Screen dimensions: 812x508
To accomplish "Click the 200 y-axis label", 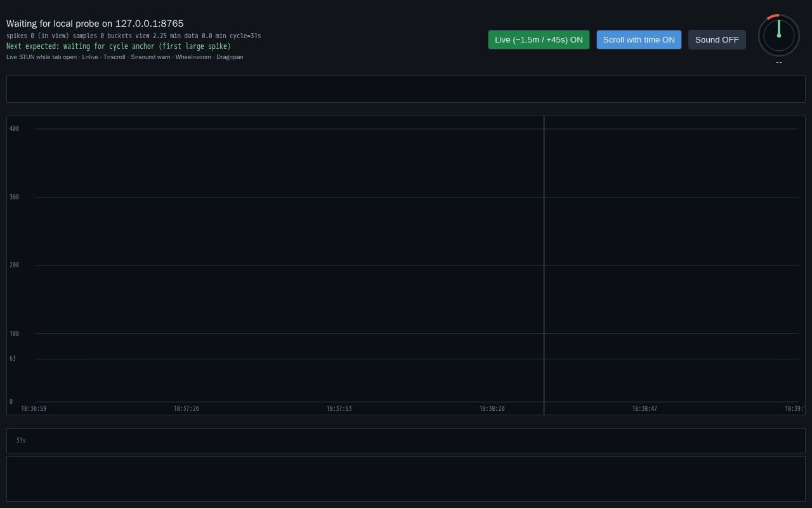I will coord(14,265).
